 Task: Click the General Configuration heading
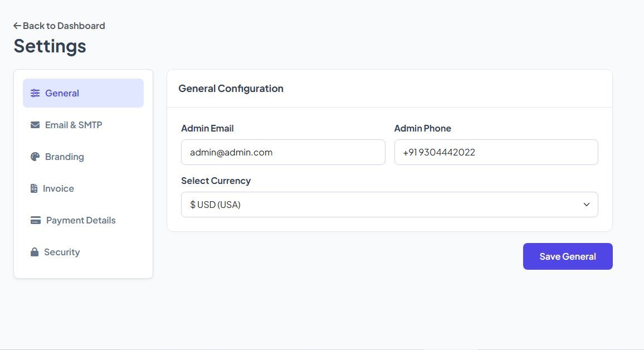pos(231,88)
